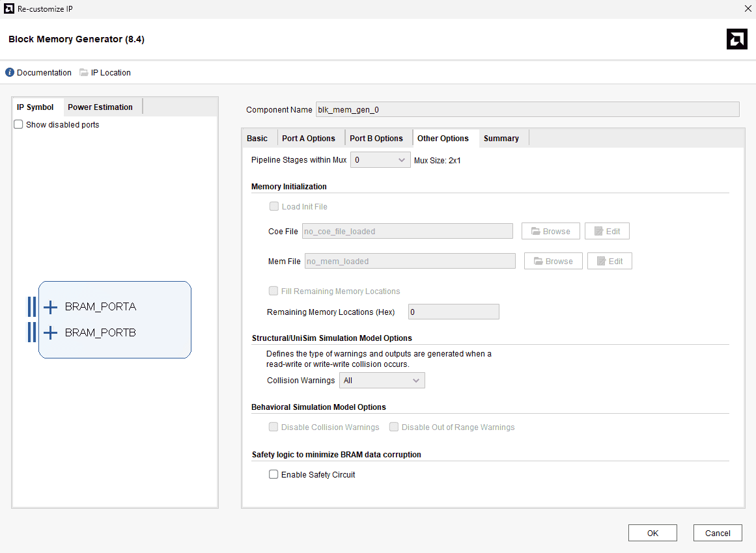This screenshot has height=553, width=756.
Task: Switch to the Basic tab
Action: pos(257,139)
